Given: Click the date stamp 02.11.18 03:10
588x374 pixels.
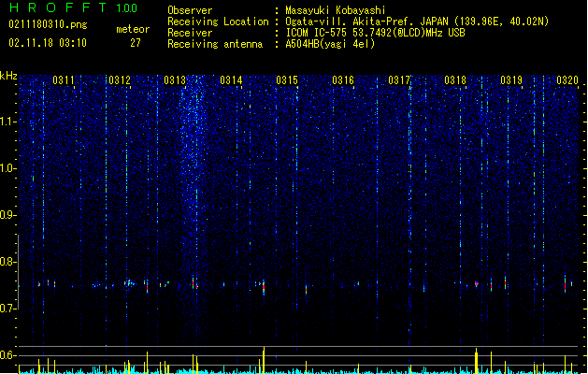Looking at the screenshot, I should [x=48, y=43].
